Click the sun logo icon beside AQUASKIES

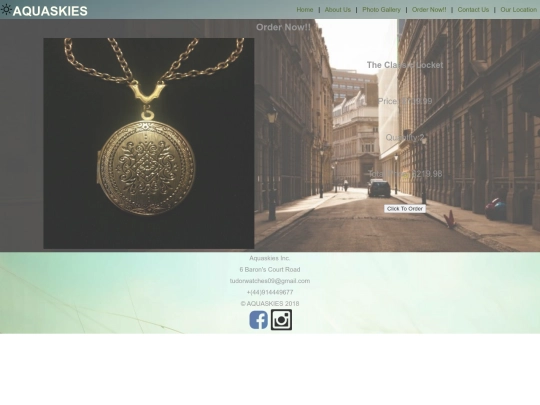point(6,10)
